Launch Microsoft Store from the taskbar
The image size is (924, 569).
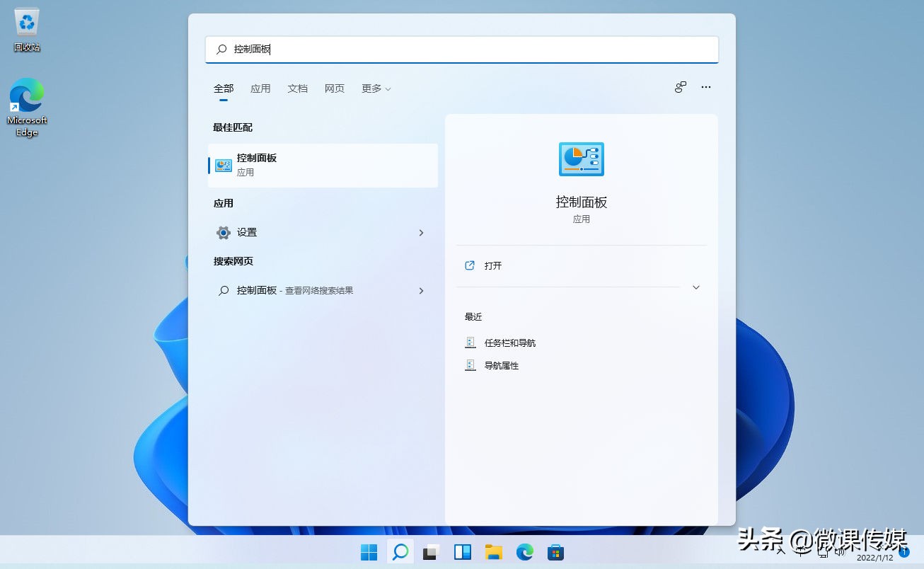555,551
